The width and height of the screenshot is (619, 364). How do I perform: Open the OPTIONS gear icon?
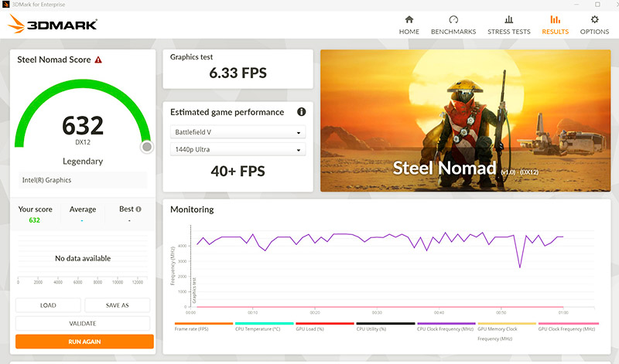tap(594, 20)
